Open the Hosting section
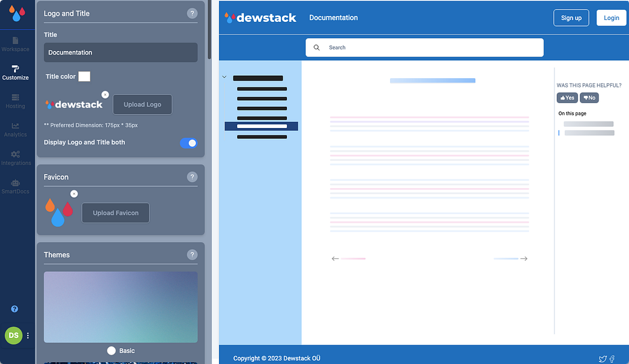629x364 pixels. pos(15,101)
